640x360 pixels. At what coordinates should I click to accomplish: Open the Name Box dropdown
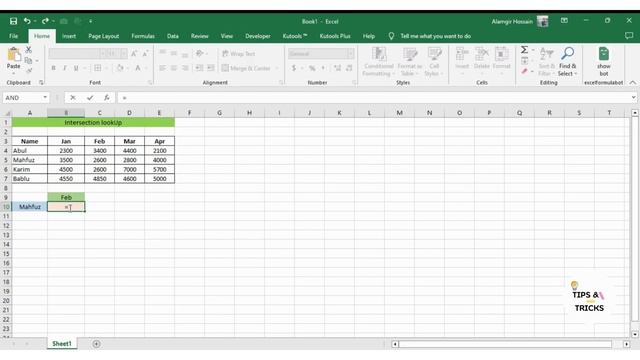tap(44, 98)
